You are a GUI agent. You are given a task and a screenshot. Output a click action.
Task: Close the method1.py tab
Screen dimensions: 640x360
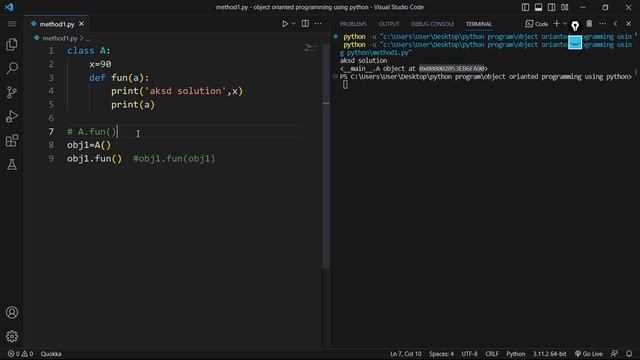pos(82,24)
